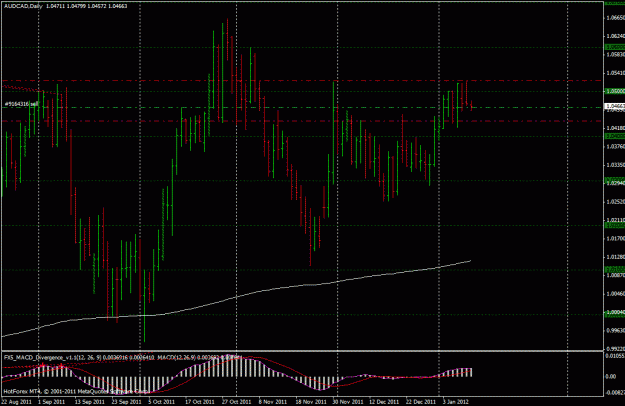Click the 1.0046 price scale label
Screen dimensions: 625x406
pos(615,294)
